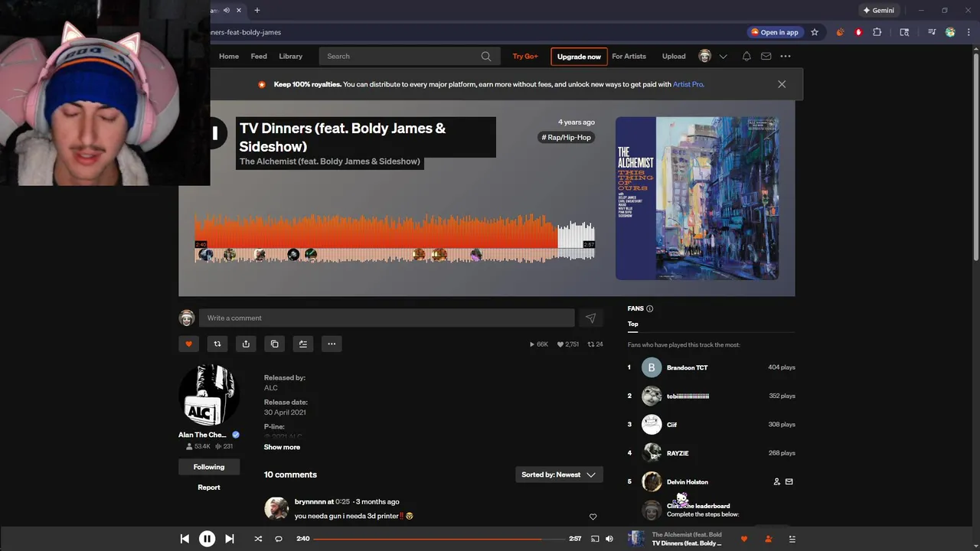
Task: Repost this track
Action: coord(217,344)
